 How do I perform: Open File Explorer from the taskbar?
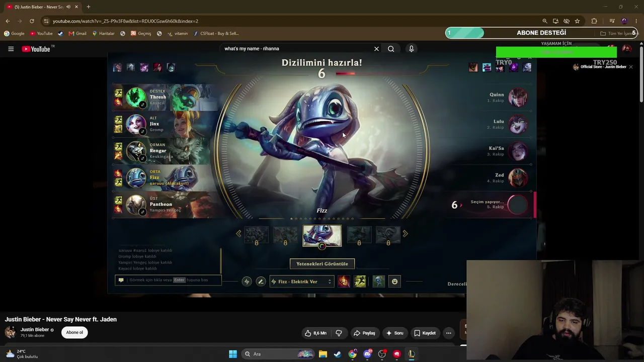pos(323,354)
